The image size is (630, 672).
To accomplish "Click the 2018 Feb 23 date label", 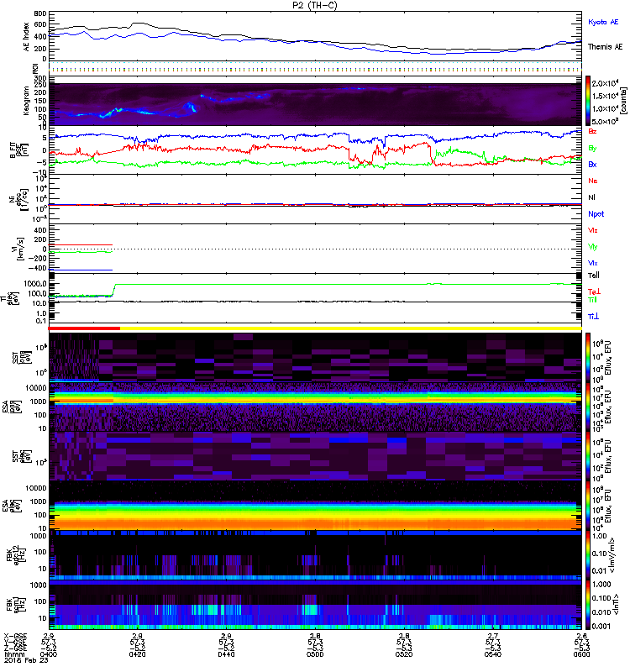I will point(27,660).
